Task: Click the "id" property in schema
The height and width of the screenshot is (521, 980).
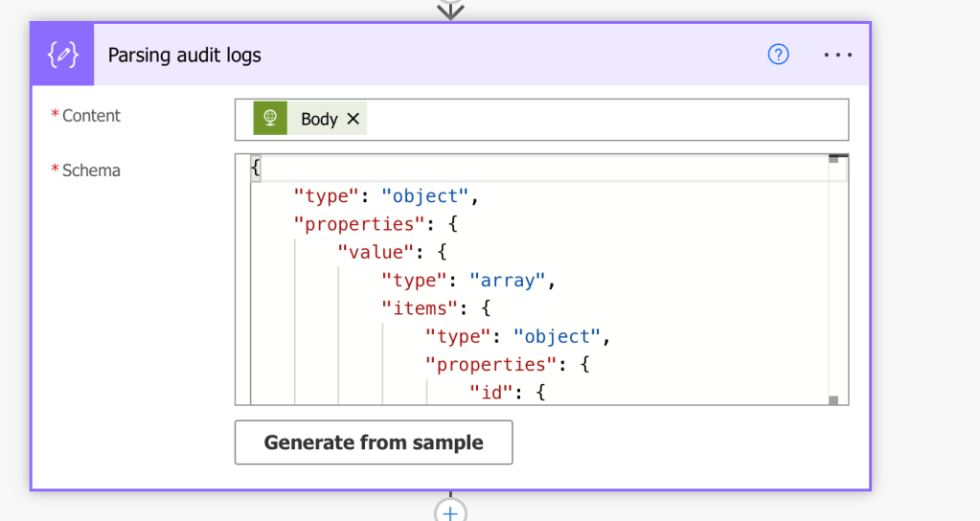Action: pos(491,392)
